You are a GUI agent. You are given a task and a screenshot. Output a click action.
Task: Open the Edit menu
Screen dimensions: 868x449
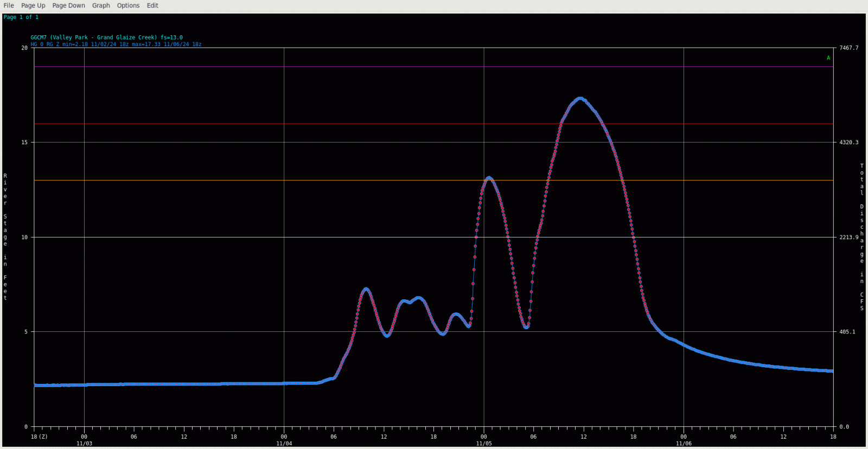click(x=152, y=5)
